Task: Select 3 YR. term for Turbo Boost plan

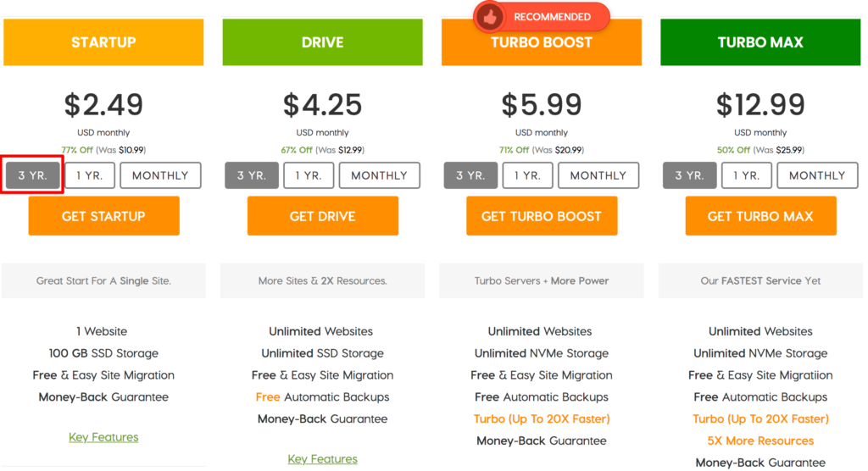Action: [470, 175]
